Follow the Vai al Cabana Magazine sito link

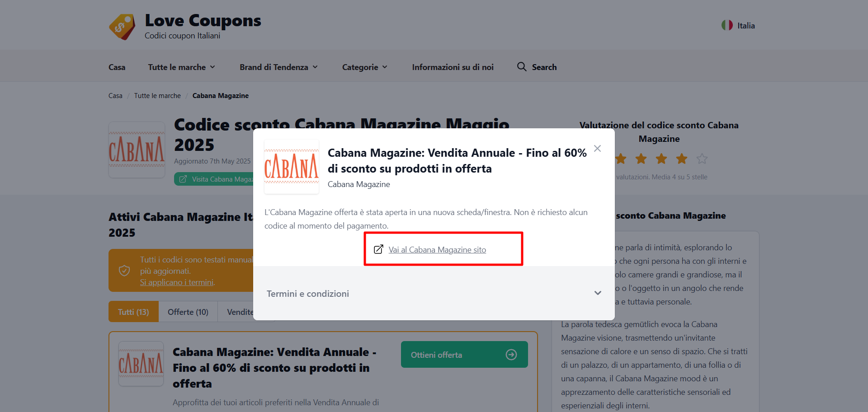tap(437, 249)
